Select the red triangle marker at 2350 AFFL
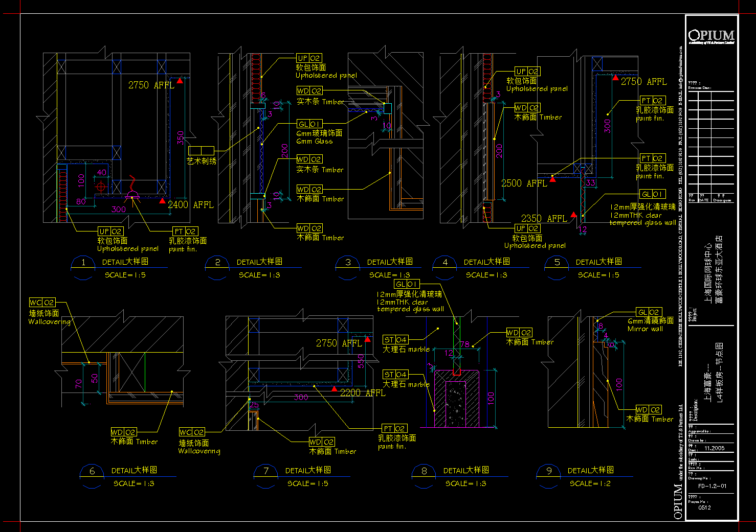The image size is (756, 532). [x=573, y=215]
